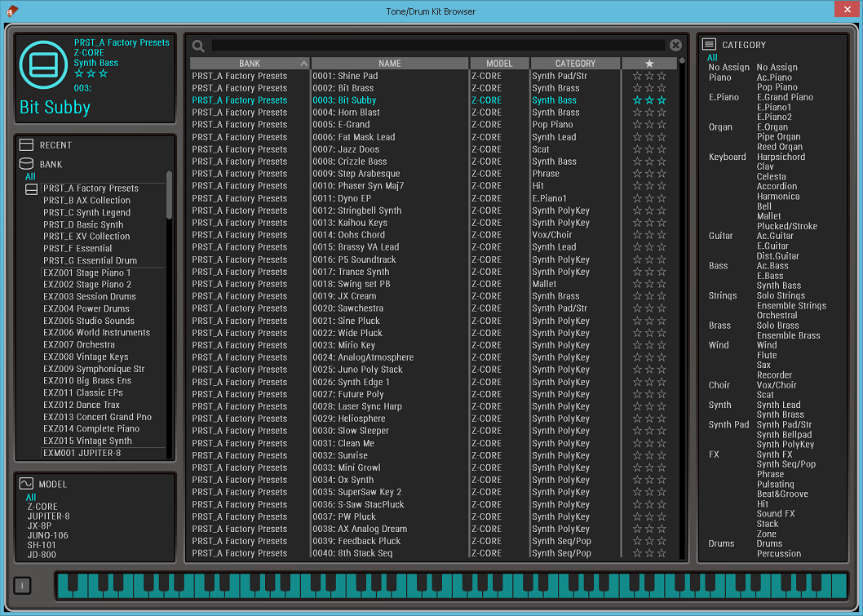Select tone 0019: JX Cream
Viewport: 863px width, 616px height.
click(x=344, y=295)
